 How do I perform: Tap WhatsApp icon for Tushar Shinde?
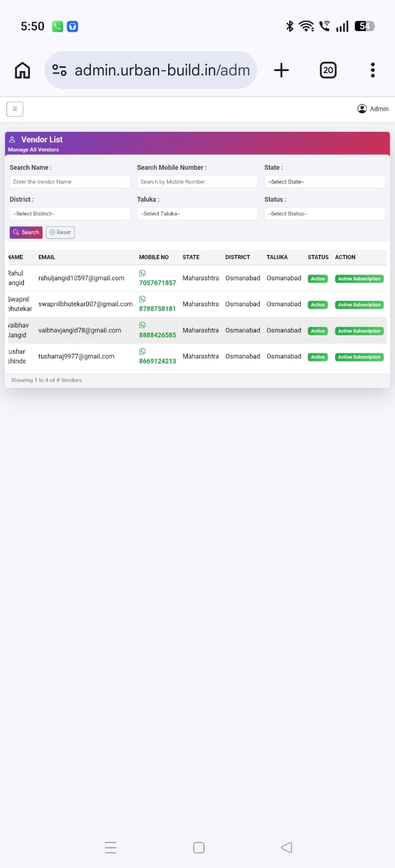point(142,351)
